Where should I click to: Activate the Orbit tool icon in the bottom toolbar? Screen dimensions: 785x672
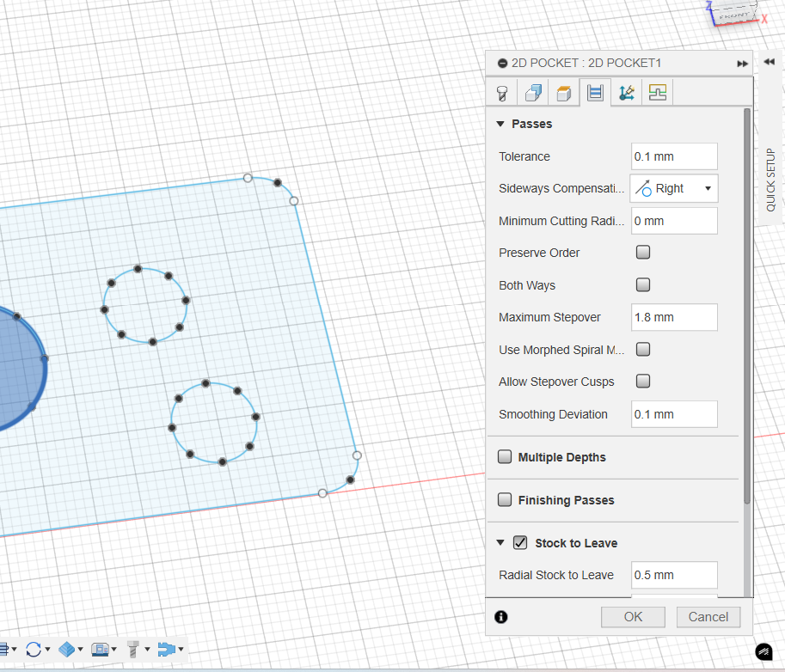coord(33,649)
